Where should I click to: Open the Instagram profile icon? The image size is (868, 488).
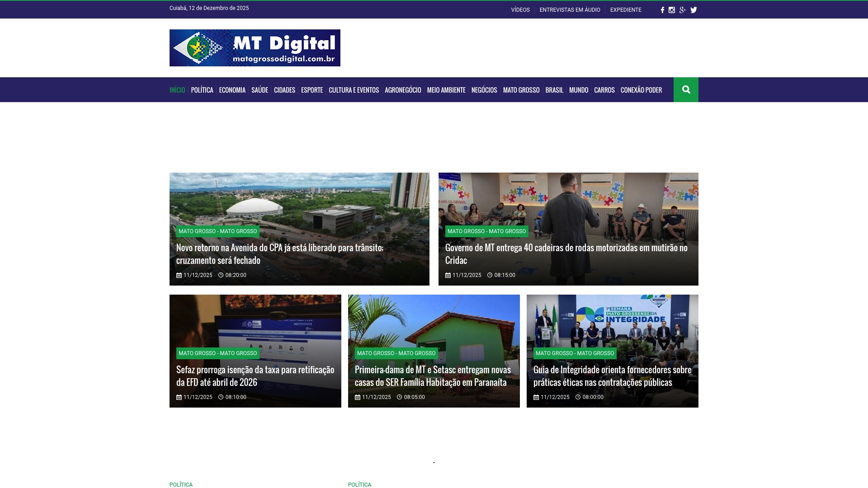point(672,9)
